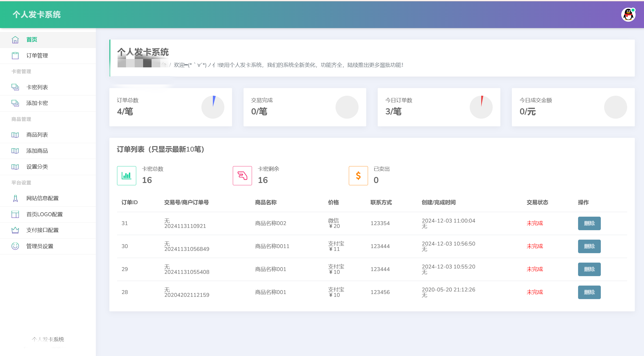Viewport: 644px width, 356px height.
Task: Delete order 28 with 删除 button
Action: coord(589,292)
